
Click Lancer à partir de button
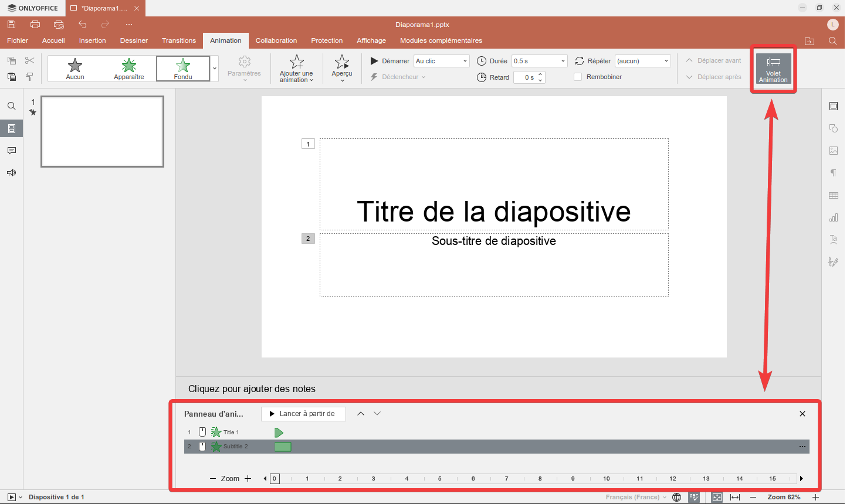coord(303,414)
